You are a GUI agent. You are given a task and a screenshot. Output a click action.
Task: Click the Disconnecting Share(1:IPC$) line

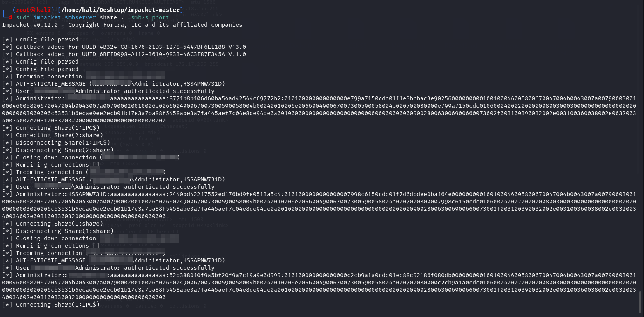point(63,143)
